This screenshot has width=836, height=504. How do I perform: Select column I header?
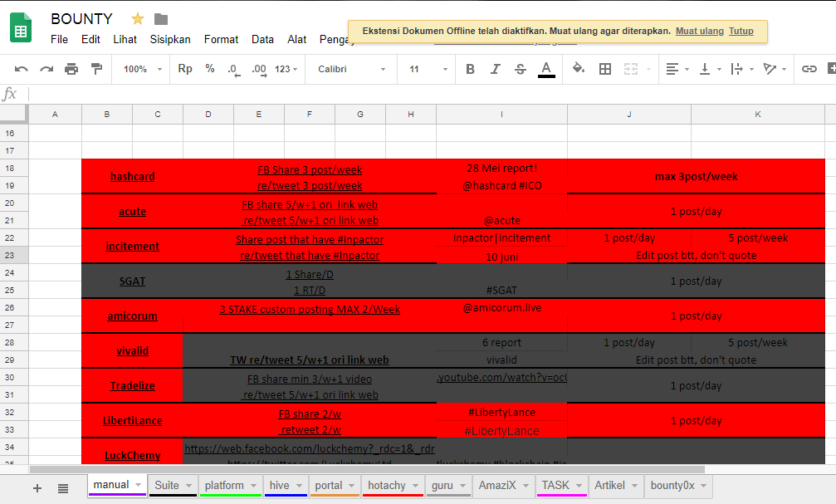(501, 114)
